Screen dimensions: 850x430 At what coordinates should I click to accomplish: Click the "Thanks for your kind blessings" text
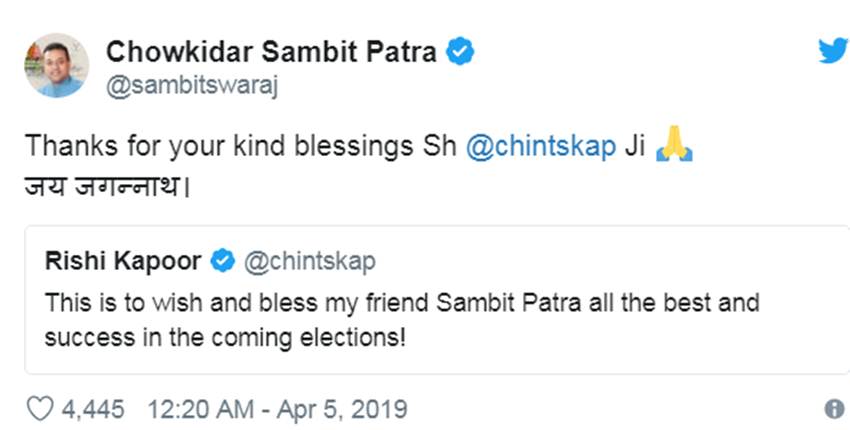pyautogui.click(x=217, y=147)
